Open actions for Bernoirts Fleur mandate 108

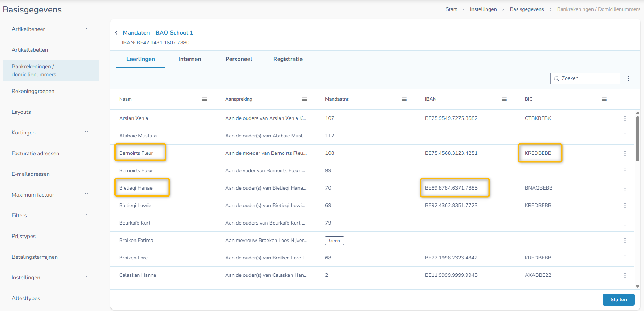click(625, 153)
